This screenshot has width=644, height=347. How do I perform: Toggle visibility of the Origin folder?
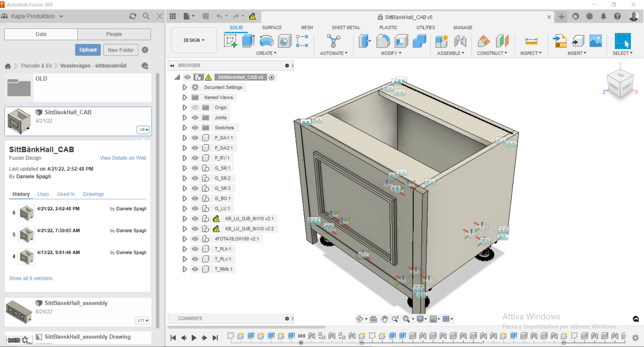[195, 107]
